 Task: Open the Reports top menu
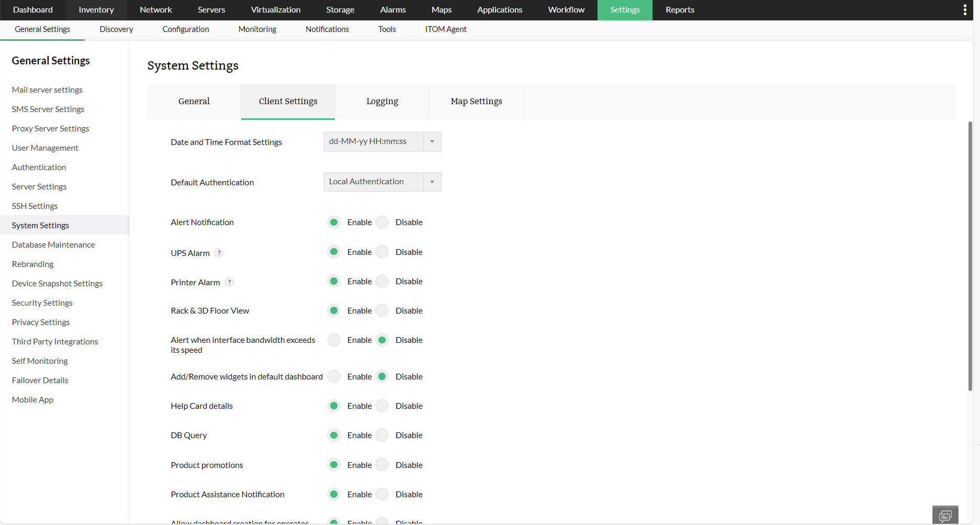coord(680,10)
